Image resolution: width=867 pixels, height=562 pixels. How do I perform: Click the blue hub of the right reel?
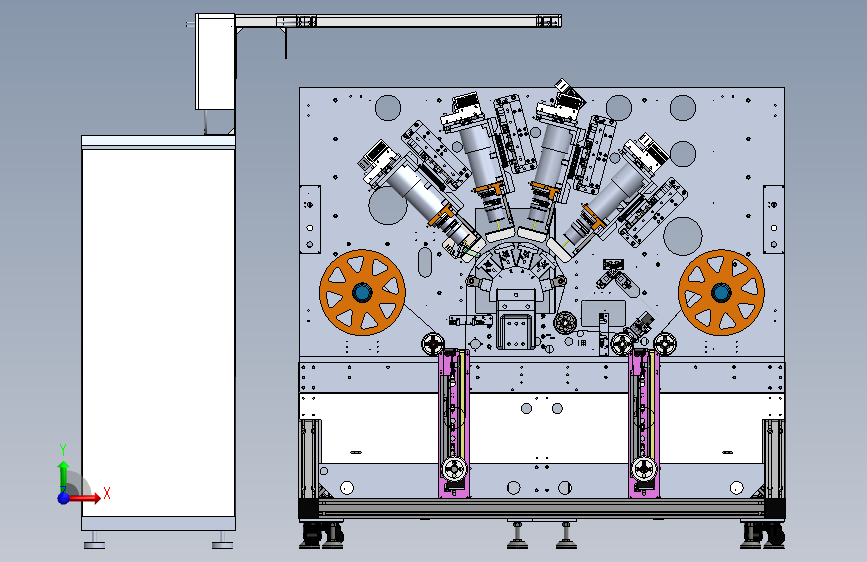point(721,293)
